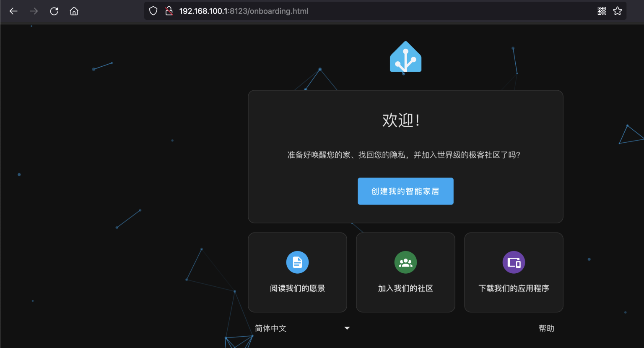Click the insecure connection lock icon

click(x=169, y=11)
